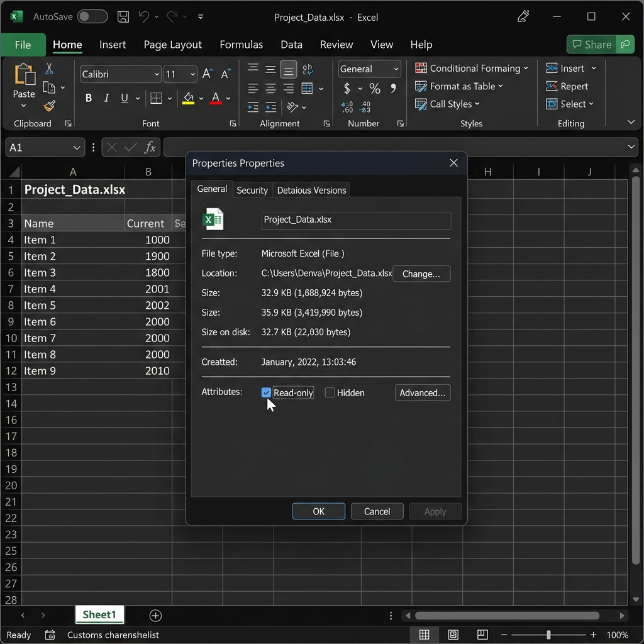Open the Formulas ribbon tab
This screenshot has width=644, height=644.
(x=241, y=45)
